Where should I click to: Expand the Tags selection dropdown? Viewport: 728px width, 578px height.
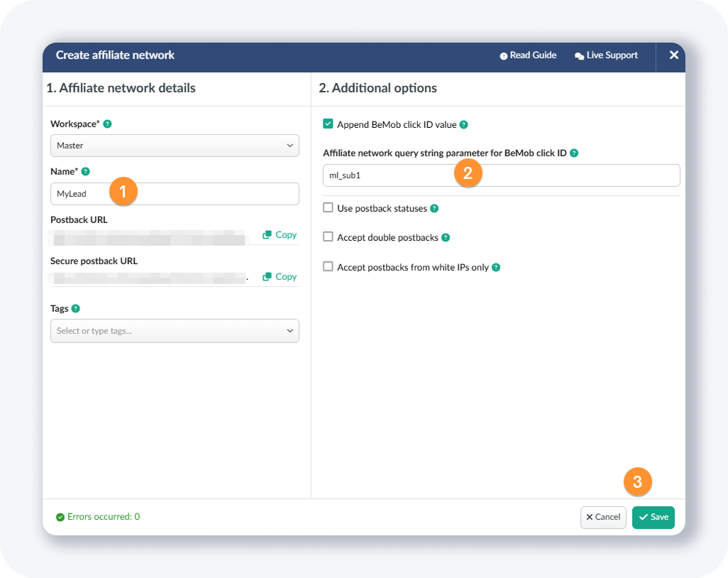175,331
